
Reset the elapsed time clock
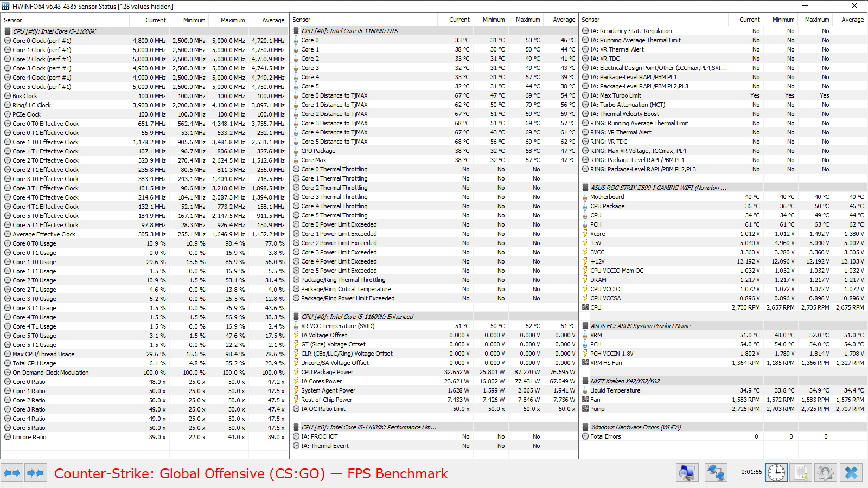[776, 473]
